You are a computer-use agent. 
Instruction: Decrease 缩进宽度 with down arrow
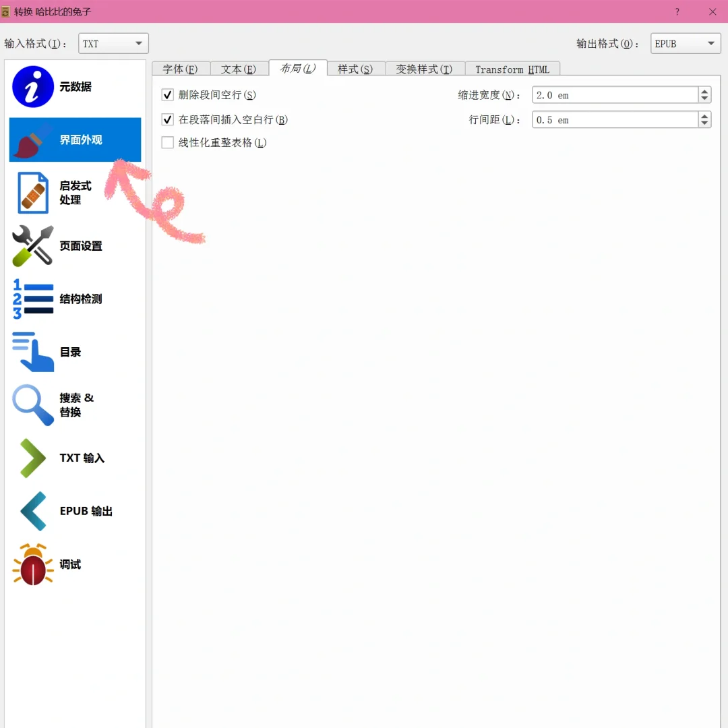point(704,98)
